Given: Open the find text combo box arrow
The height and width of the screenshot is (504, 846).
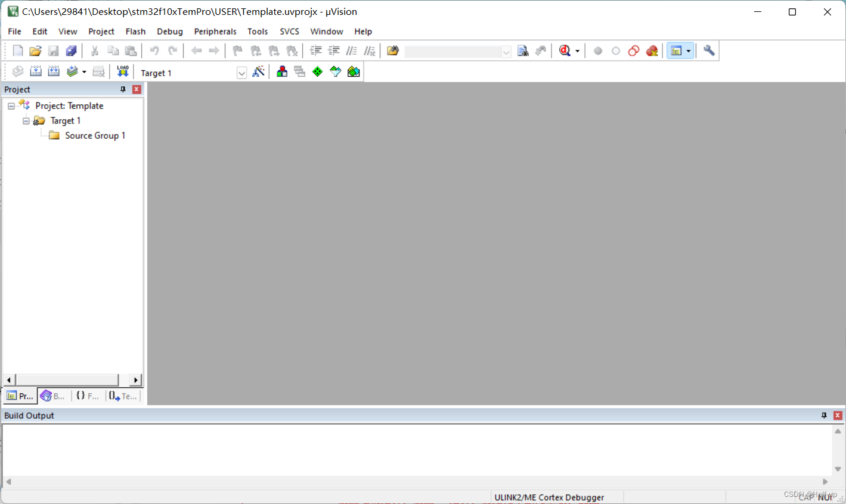Looking at the screenshot, I should (x=506, y=52).
